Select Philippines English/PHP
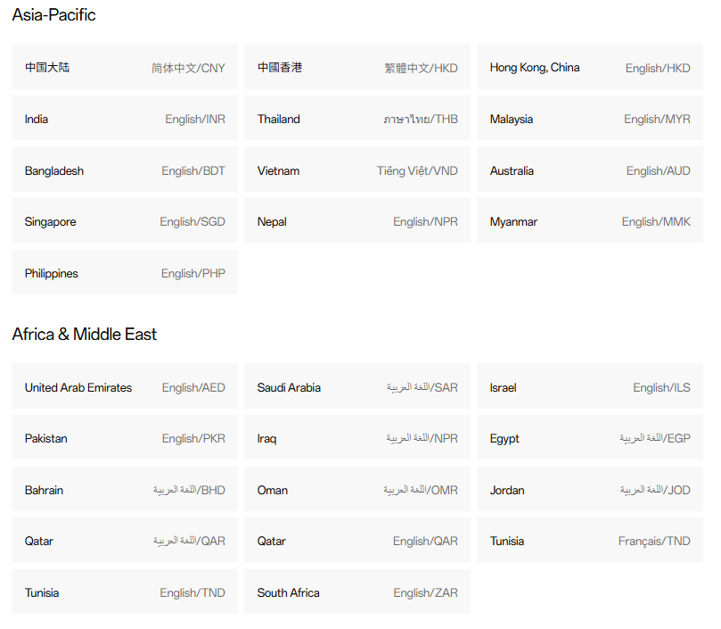 tap(125, 272)
